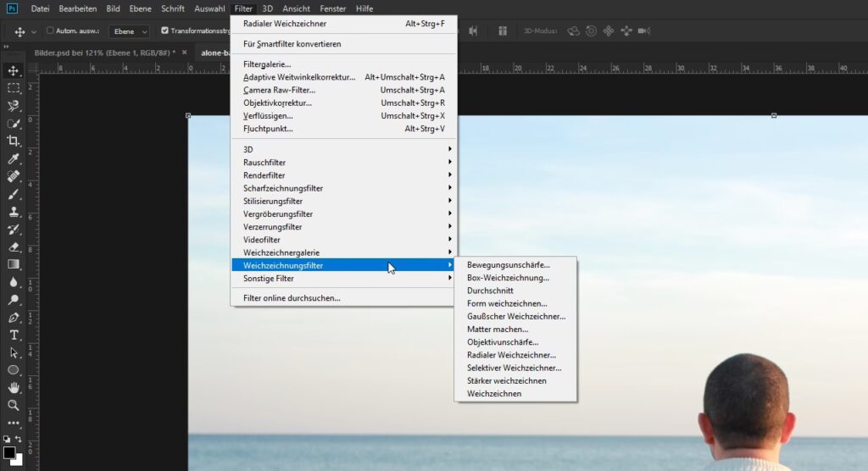Image resolution: width=868 pixels, height=471 pixels.
Task: Select Bewegungsunschärfe menu entry
Action: pyautogui.click(x=508, y=264)
